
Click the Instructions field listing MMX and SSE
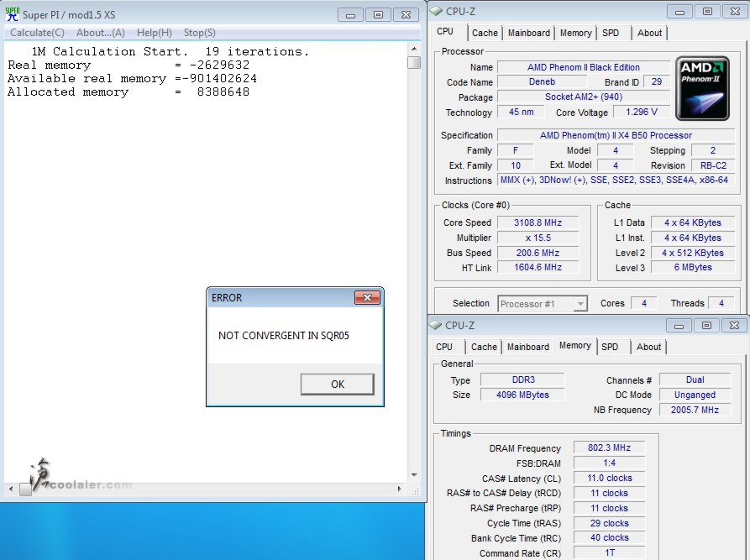616,180
